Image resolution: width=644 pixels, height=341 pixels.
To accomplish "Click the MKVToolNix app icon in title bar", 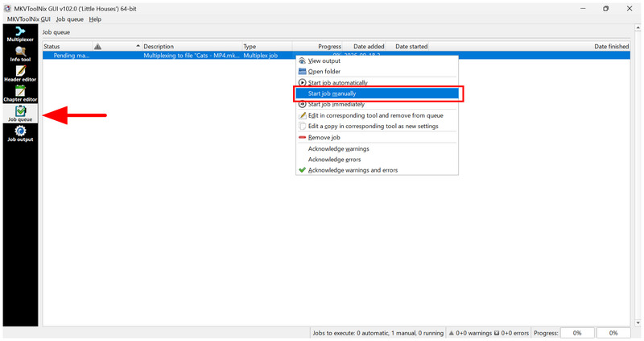I will [x=7, y=9].
